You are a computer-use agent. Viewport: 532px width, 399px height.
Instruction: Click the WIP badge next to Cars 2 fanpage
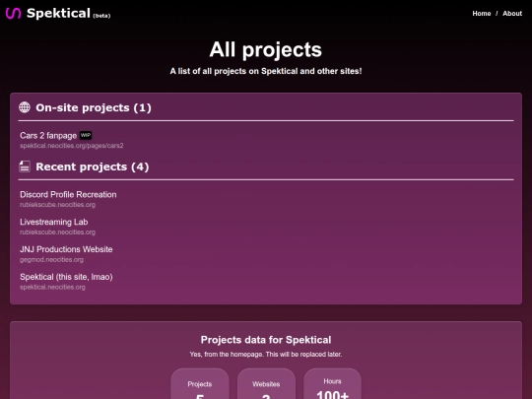(x=86, y=135)
